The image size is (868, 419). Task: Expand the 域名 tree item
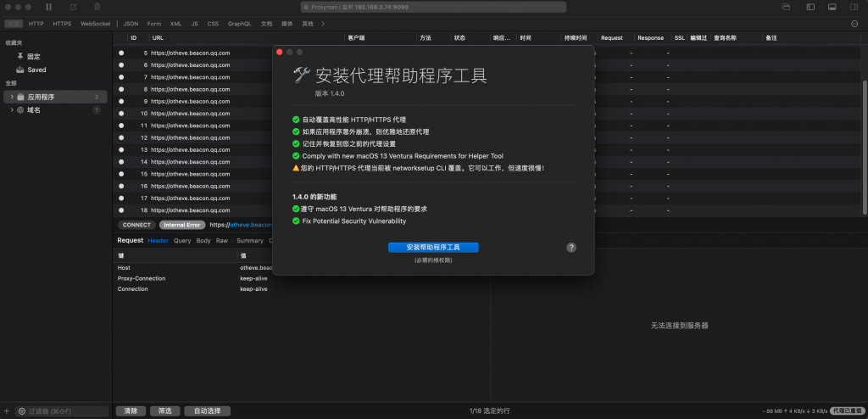point(12,110)
